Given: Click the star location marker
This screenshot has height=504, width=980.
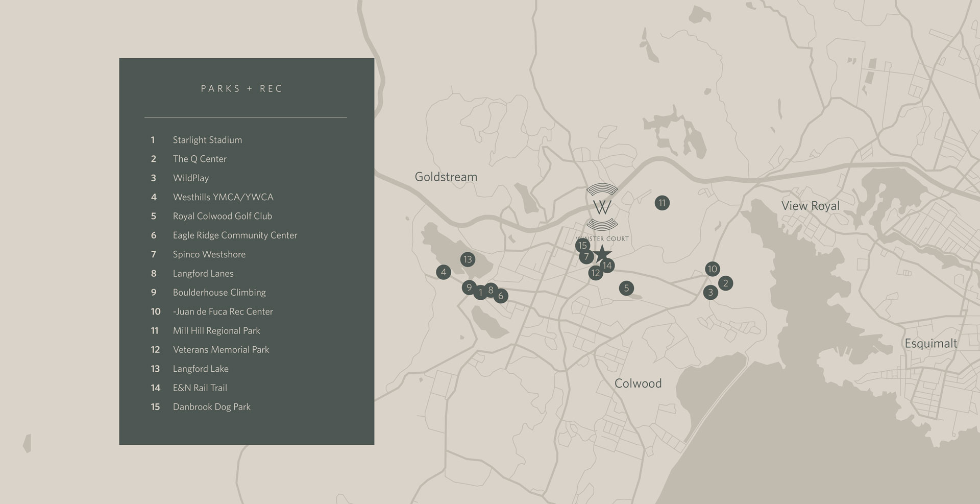Looking at the screenshot, I should pos(603,253).
